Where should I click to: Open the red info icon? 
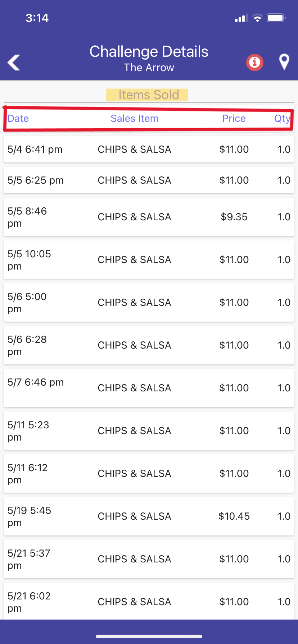click(x=254, y=63)
